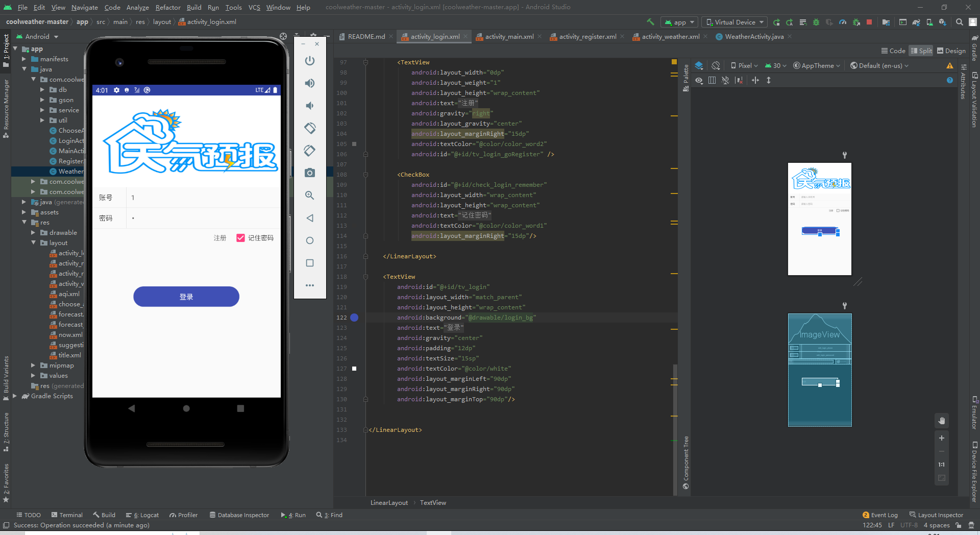Click the emulator Volume Up icon
This screenshot has height=535, width=980.
click(310, 83)
